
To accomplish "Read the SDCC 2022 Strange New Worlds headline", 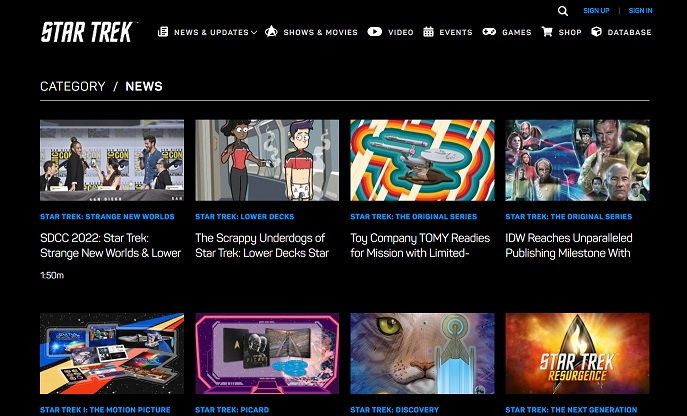I will 110,245.
